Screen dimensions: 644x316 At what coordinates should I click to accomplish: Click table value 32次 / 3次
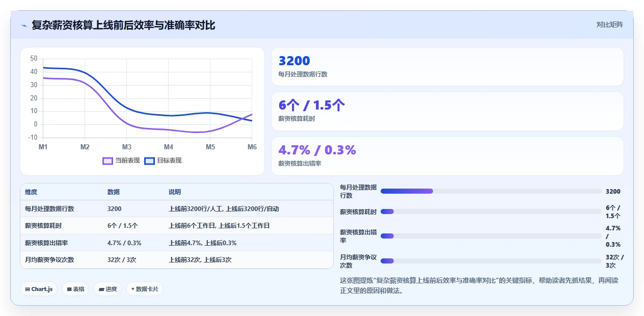(122, 260)
